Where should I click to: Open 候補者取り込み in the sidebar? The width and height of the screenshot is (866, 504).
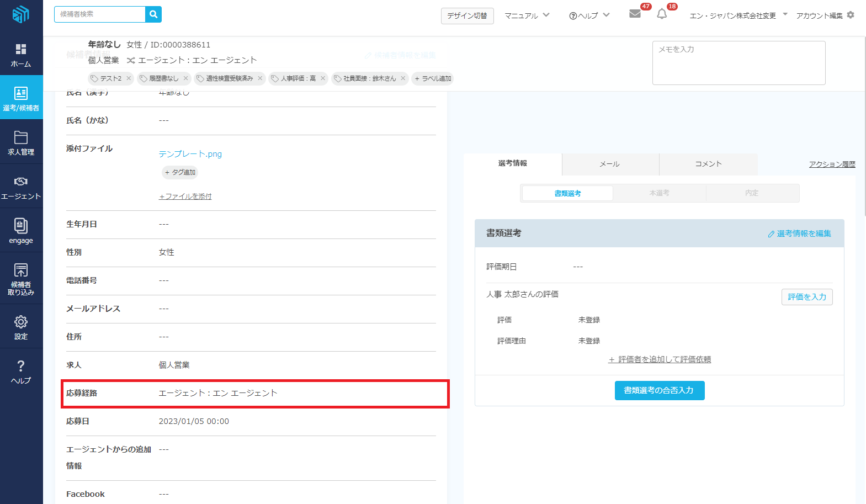(21, 279)
